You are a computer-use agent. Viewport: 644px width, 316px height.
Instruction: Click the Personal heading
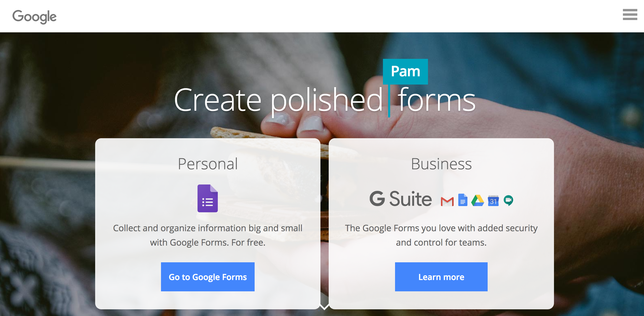(208, 164)
